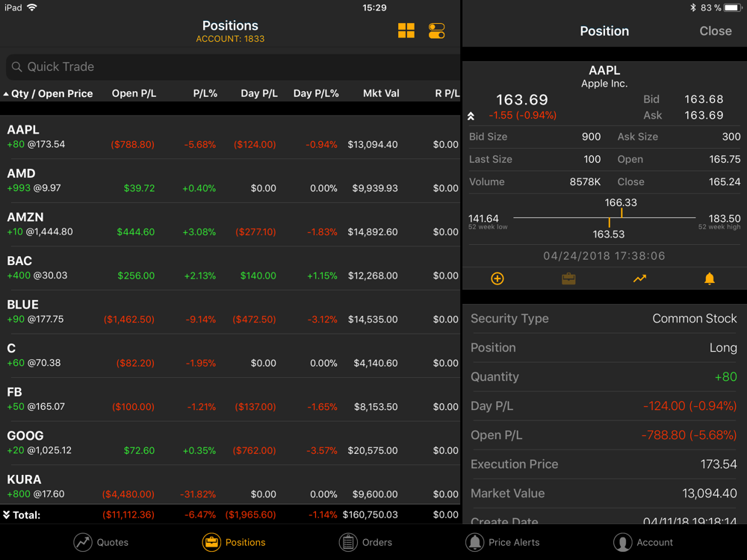Select the AAPL position row
Viewport: 747px width, 560px height.
[230, 137]
